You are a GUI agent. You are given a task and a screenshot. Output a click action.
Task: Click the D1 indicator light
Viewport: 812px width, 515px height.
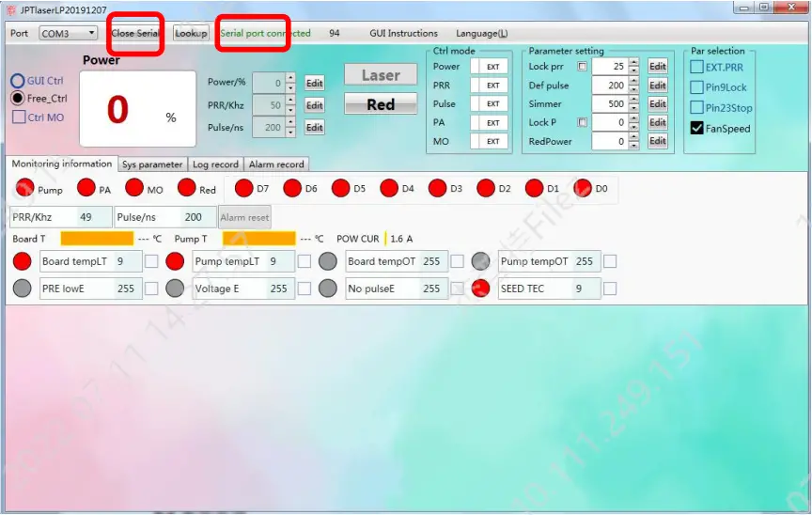(x=534, y=188)
